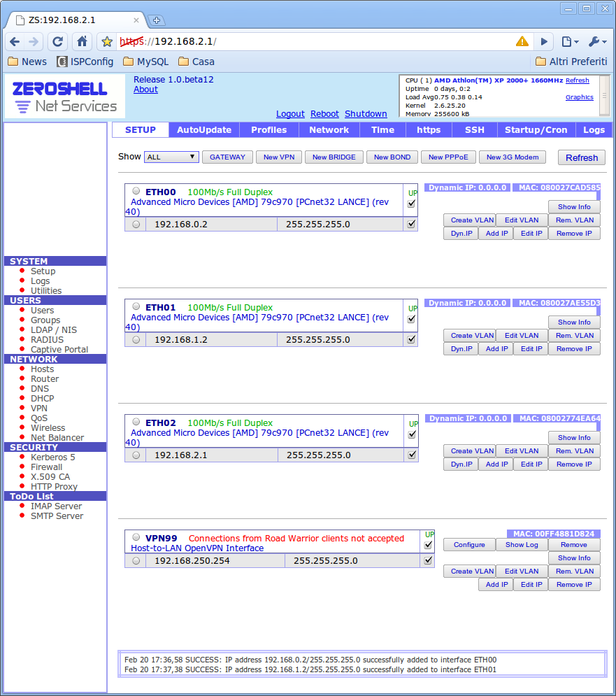Image resolution: width=616 pixels, height=696 pixels.
Task: Toggle the ETH02 UP checkbox
Action: [x=412, y=434]
